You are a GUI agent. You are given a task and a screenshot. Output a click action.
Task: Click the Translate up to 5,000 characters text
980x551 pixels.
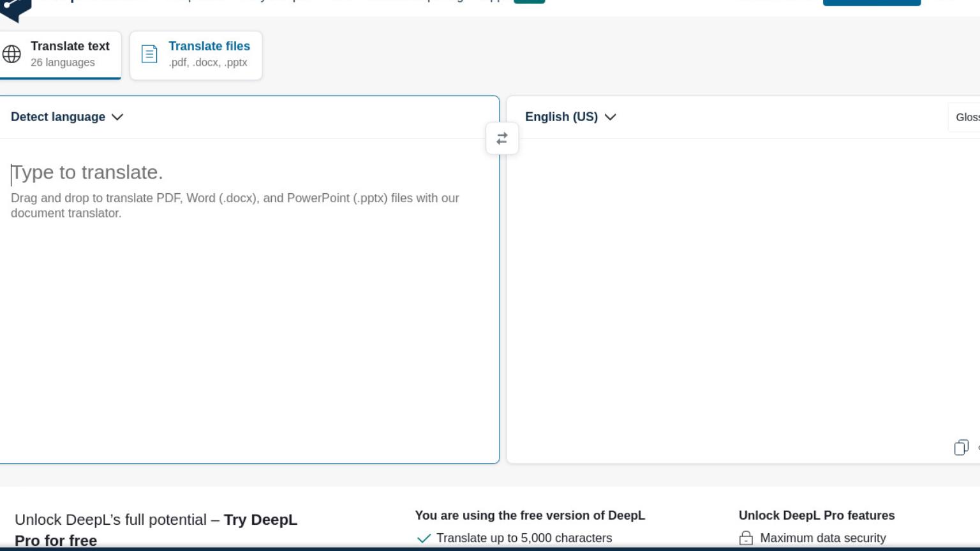pyautogui.click(x=524, y=538)
